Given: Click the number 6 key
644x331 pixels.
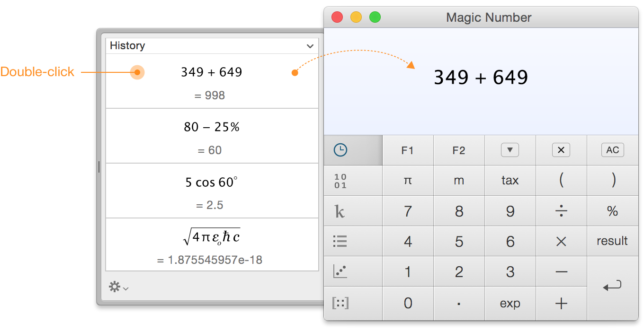Looking at the screenshot, I should [510, 241].
